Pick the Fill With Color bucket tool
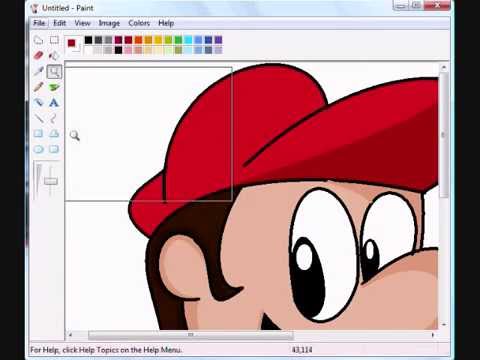The image size is (480, 360). point(54,55)
